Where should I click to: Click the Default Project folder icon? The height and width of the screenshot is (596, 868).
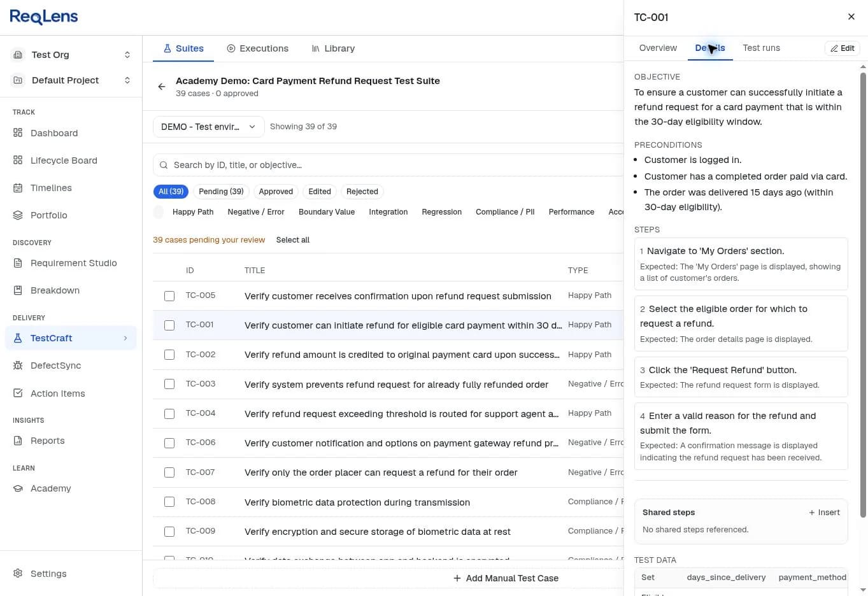pyautogui.click(x=18, y=80)
